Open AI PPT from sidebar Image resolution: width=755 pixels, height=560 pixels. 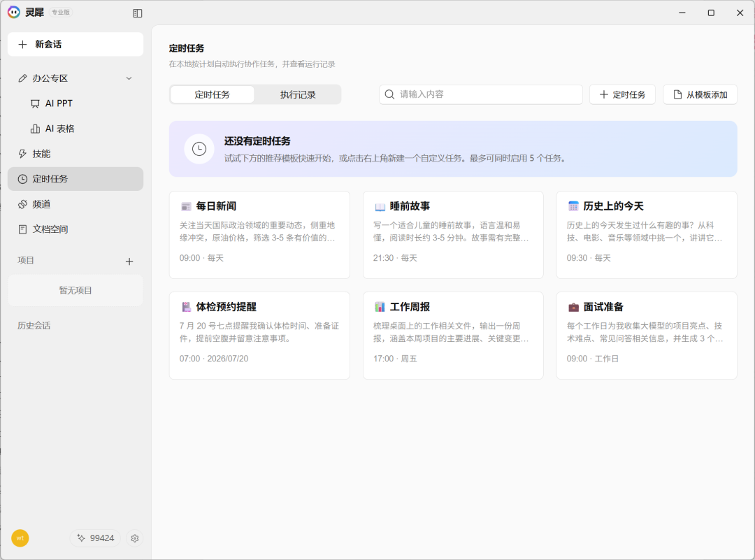tap(75, 103)
